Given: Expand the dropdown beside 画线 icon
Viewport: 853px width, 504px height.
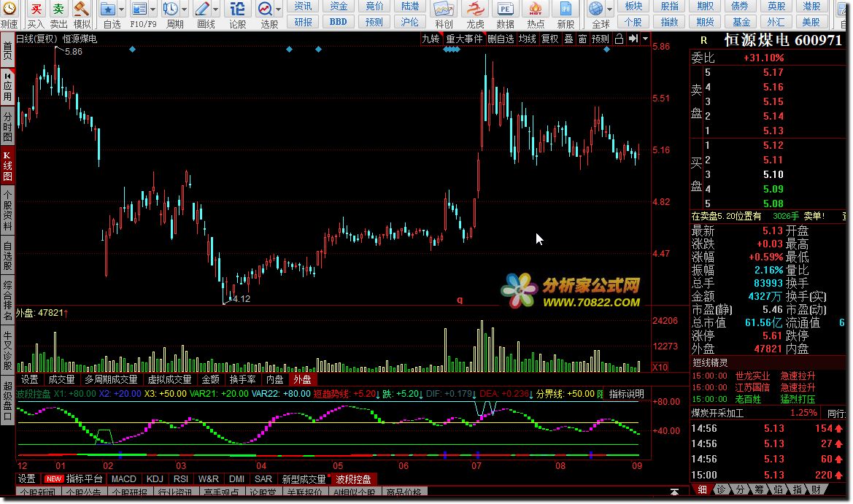Looking at the screenshot, I should (216, 9).
